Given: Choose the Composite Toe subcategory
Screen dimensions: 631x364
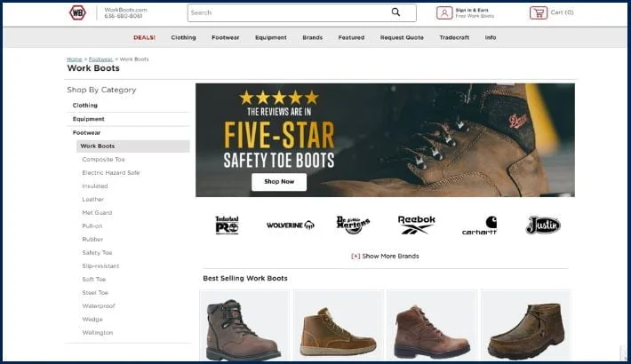Looking at the screenshot, I should tap(103, 160).
